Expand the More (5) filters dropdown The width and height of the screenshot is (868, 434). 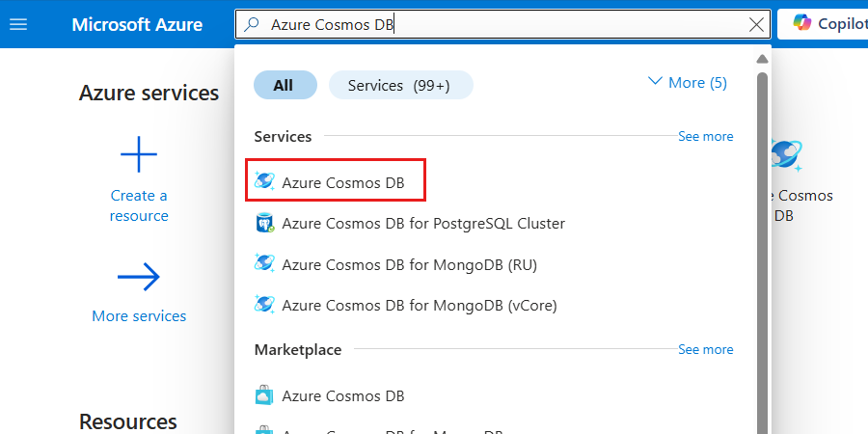[x=688, y=83]
